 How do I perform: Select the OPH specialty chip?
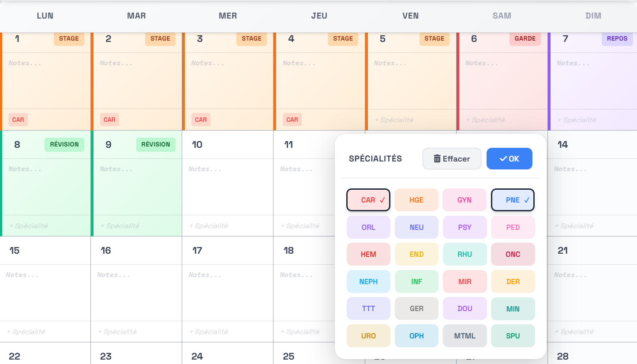pos(416,335)
